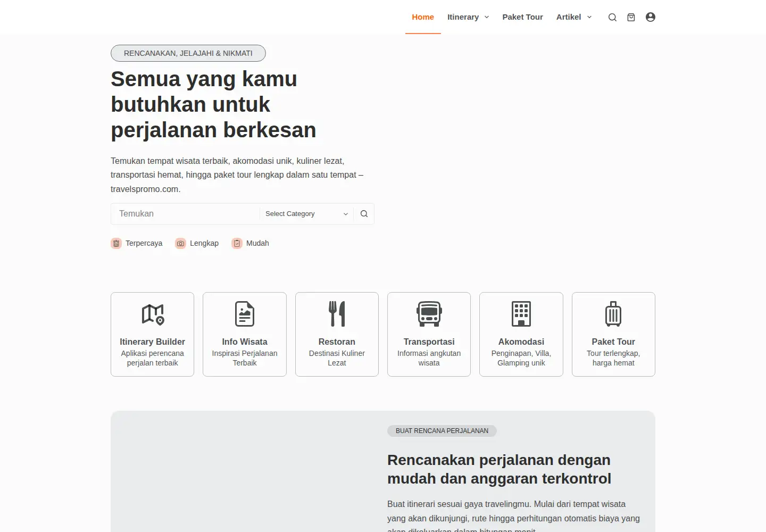
Task: Open the Select Category dropdown
Action: pyautogui.click(x=306, y=214)
